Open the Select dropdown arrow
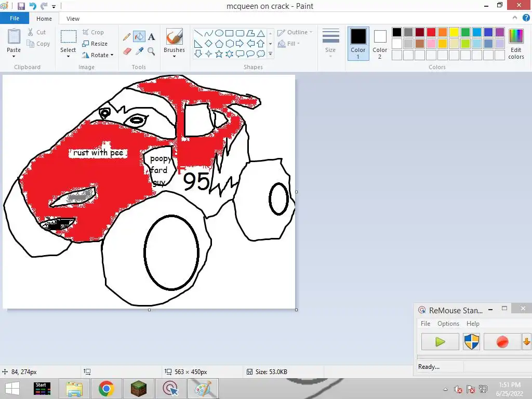The image size is (532, 399). pos(68,56)
